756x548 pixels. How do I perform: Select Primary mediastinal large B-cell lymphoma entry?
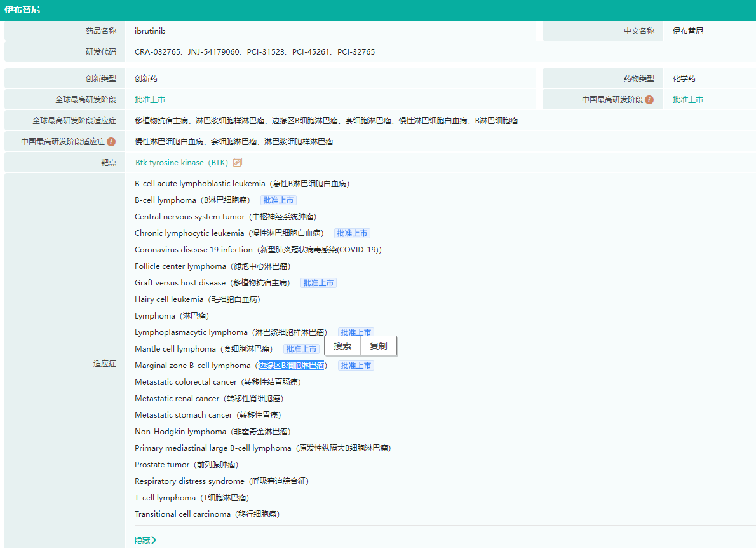[263, 448]
